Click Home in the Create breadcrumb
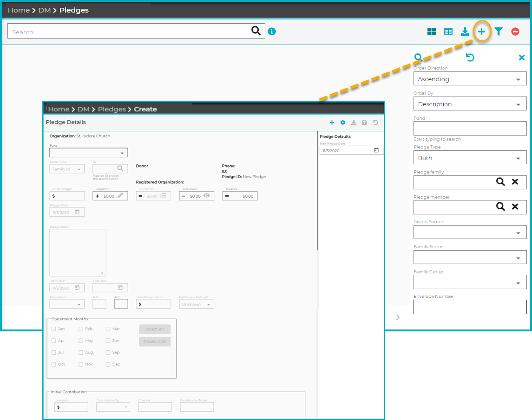The height and width of the screenshot is (420, 532). 59,109
